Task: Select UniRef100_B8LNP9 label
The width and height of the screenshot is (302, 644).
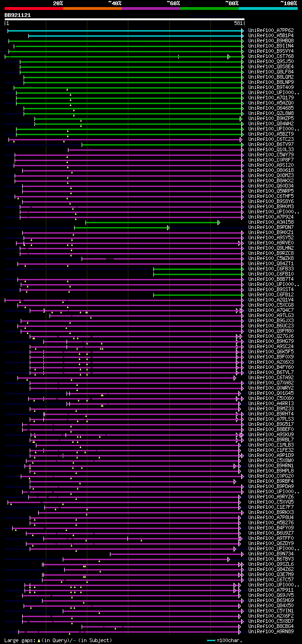Action: click(x=270, y=82)
